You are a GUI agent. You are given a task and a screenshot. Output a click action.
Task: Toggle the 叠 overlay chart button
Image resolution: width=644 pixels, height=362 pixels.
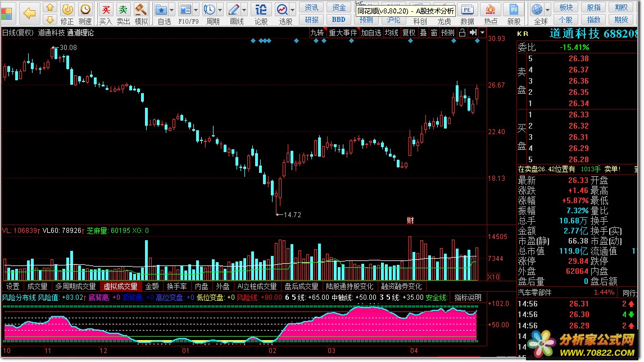click(x=424, y=33)
